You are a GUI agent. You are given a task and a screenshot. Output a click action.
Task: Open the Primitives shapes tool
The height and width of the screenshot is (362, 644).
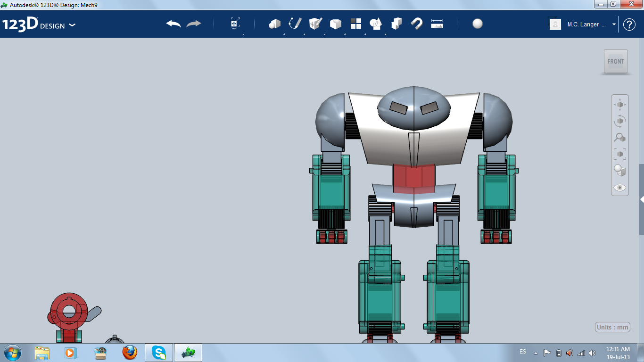(x=274, y=24)
